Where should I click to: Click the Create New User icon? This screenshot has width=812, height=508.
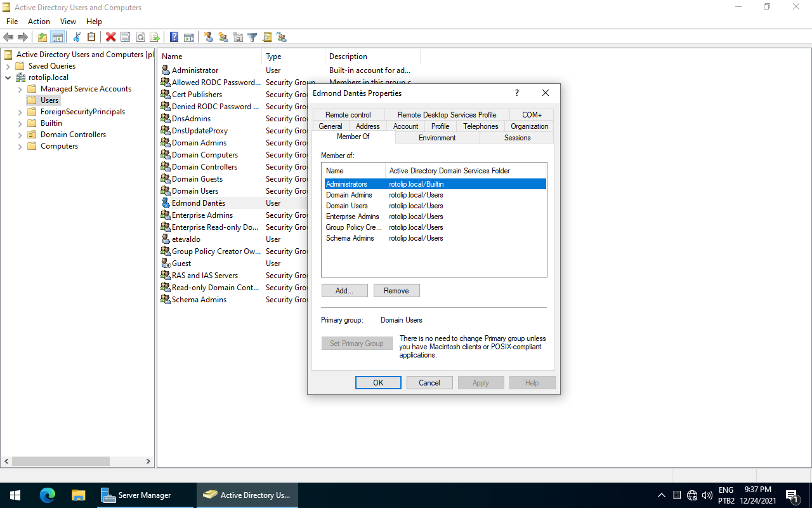pos(208,37)
